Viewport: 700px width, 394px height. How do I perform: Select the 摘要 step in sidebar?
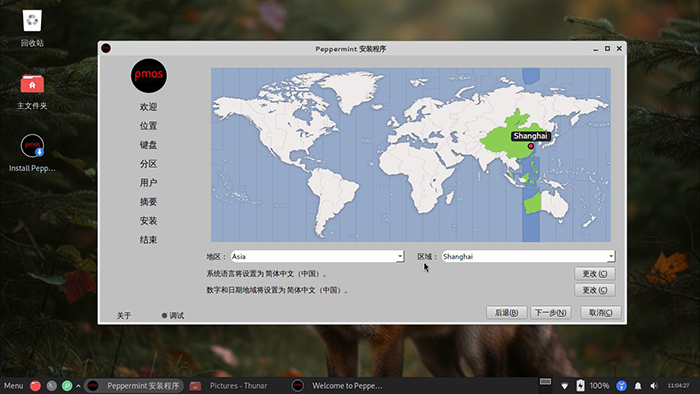tap(148, 202)
